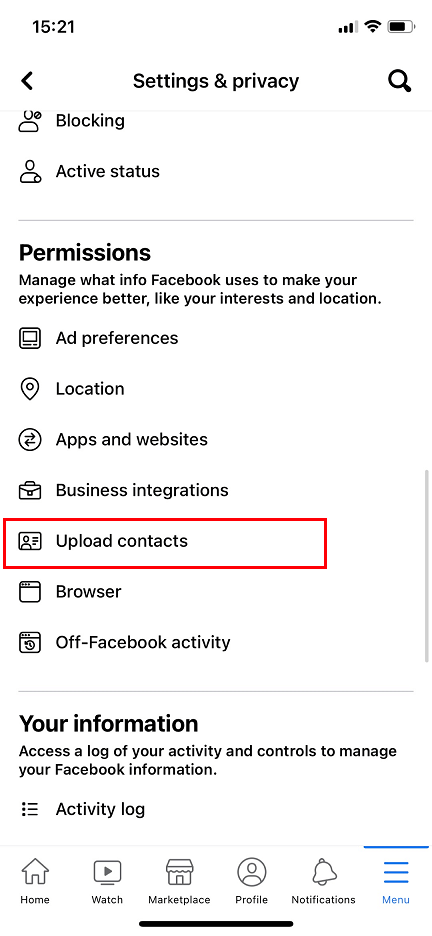Open Off-Facebook activity settings

coord(216,642)
